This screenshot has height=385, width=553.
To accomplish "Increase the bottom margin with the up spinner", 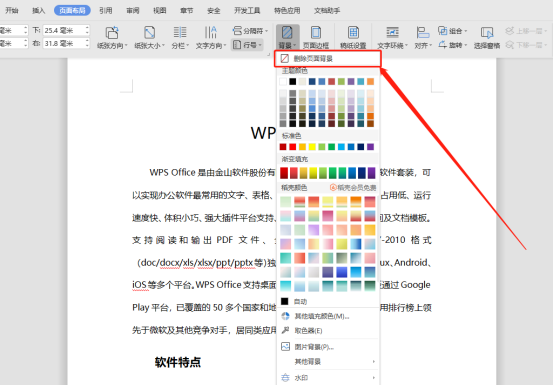I will pyautogui.click(x=87, y=28).
